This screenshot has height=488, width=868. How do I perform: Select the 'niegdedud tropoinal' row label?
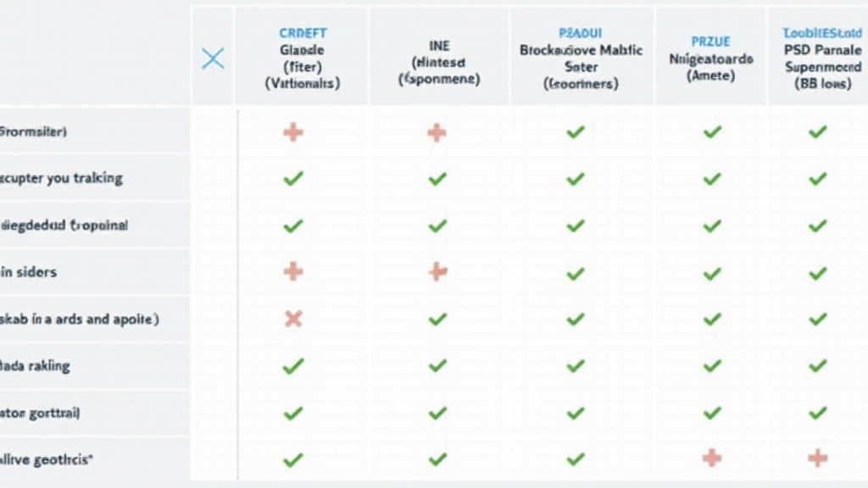64,226
